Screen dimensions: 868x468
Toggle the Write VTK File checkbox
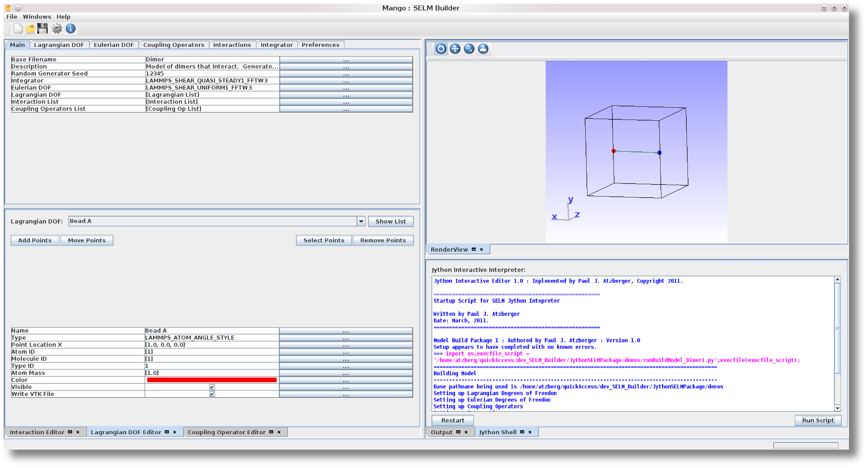pyautogui.click(x=212, y=394)
